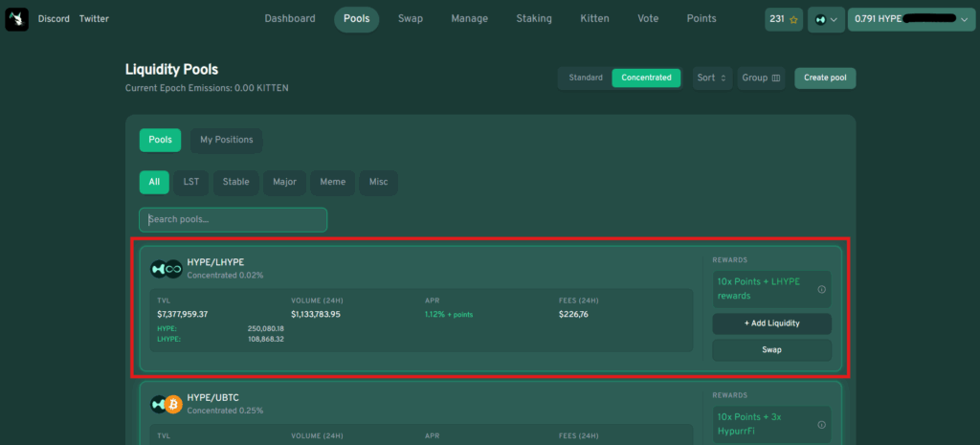Open the 0.791 HYPE wallet dropdown

pyautogui.click(x=911, y=19)
